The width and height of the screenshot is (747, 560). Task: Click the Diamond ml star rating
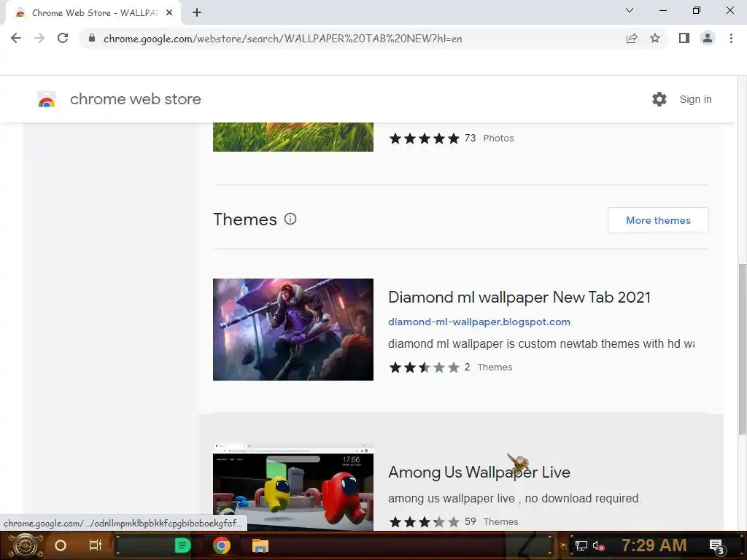424,367
